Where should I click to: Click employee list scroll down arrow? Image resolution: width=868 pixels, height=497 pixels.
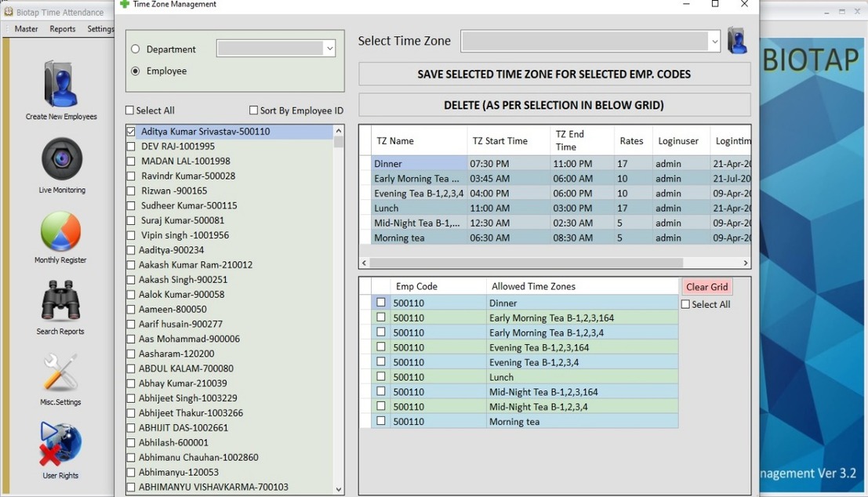tap(339, 489)
